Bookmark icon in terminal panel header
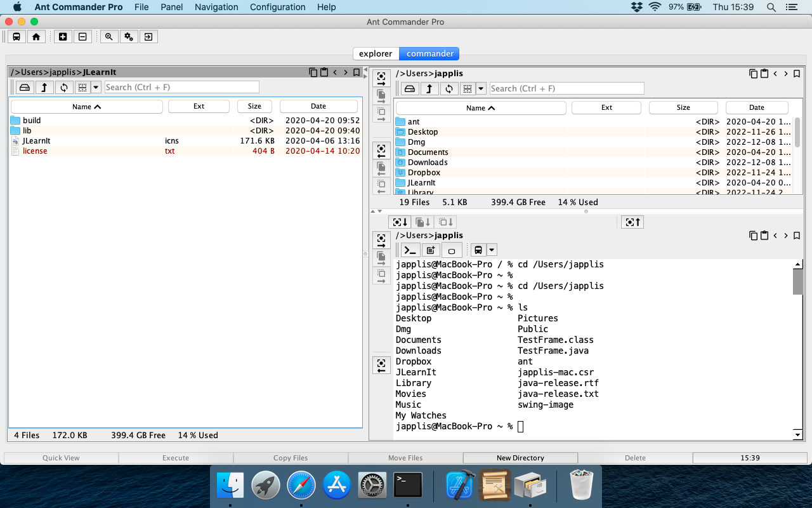This screenshot has height=508, width=812. (796, 236)
